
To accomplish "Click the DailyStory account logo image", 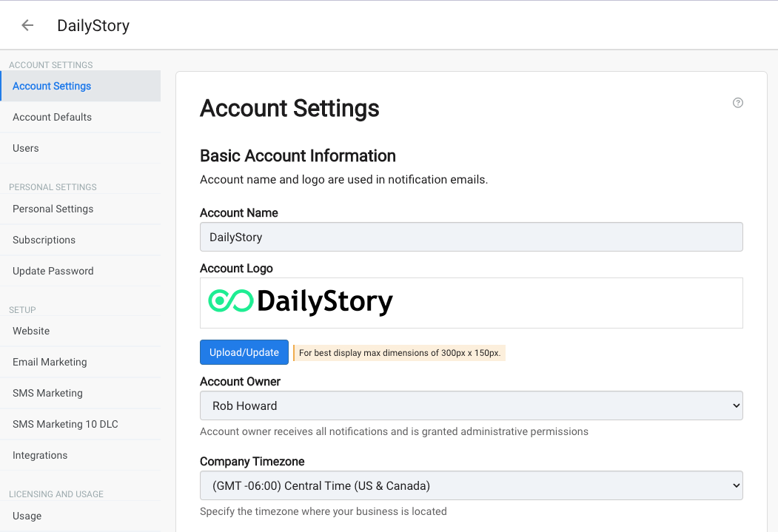I will [x=301, y=302].
